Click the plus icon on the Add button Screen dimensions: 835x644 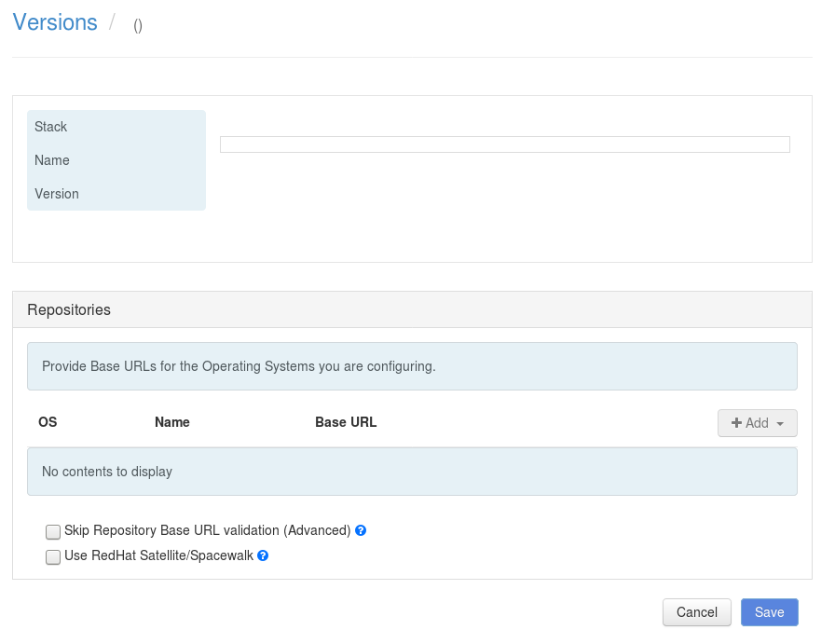point(736,423)
